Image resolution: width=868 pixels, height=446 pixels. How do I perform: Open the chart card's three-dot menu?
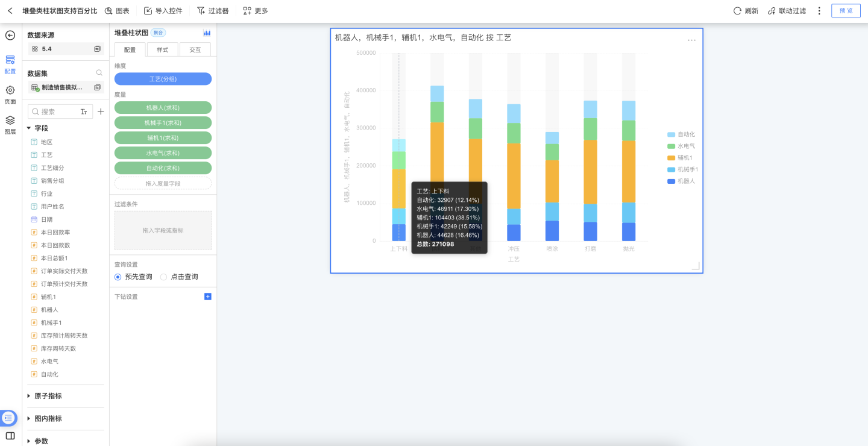tap(691, 40)
